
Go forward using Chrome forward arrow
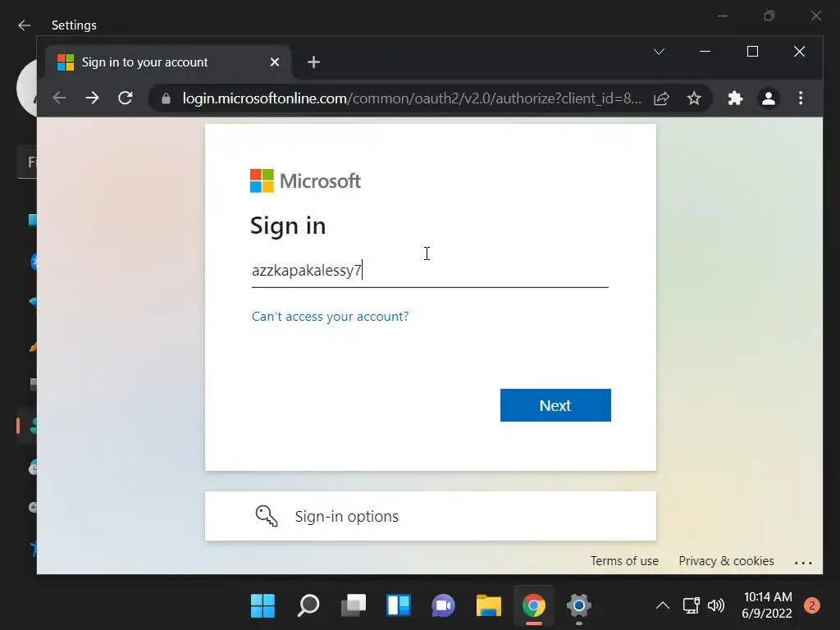click(92, 98)
